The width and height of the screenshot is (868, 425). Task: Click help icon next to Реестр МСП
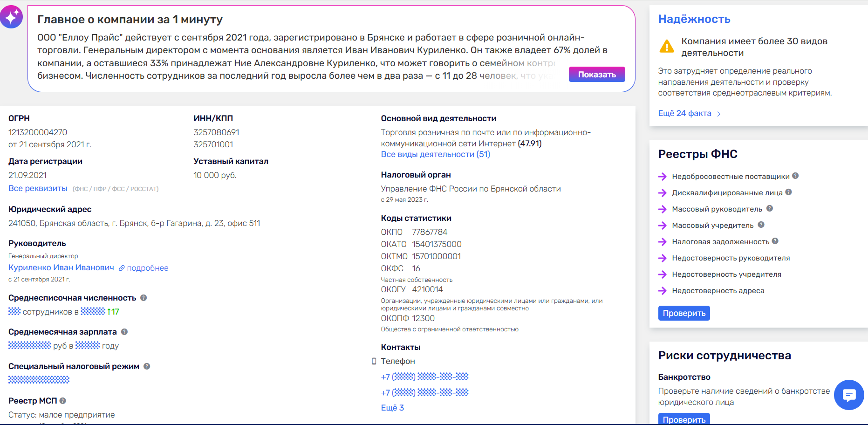pos(63,401)
